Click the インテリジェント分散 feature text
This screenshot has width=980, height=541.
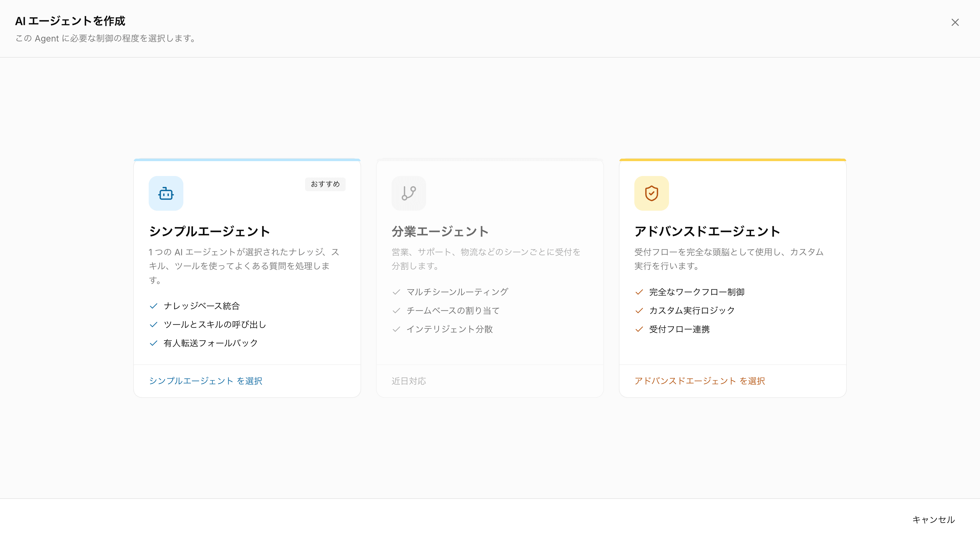[450, 329]
